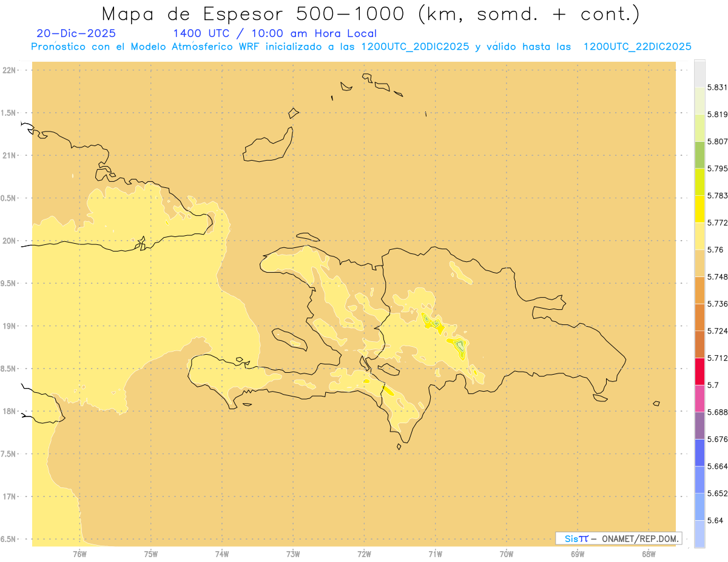
Task: Click the 74W longitude label
Action: [x=222, y=554]
